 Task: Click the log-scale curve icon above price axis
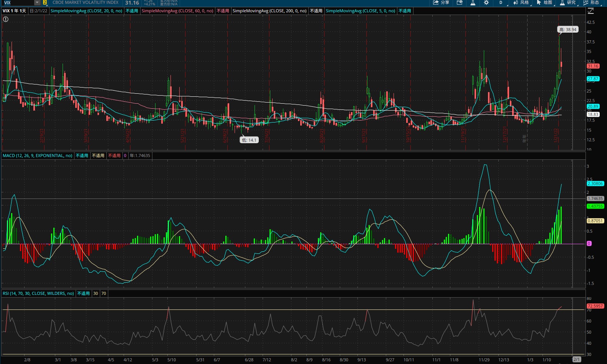tap(591, 11)
